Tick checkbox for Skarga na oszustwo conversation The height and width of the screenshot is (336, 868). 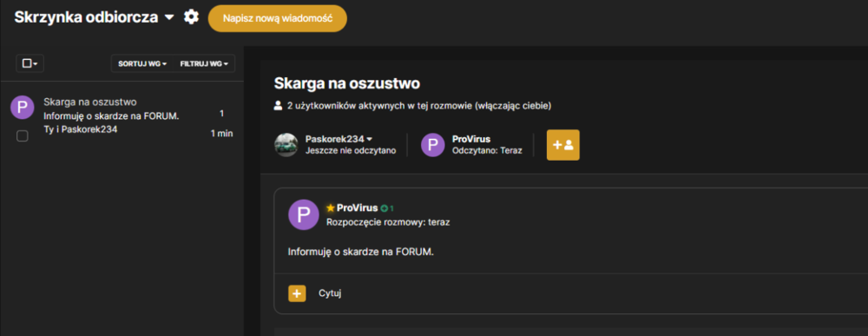click(x=23, y=135)
